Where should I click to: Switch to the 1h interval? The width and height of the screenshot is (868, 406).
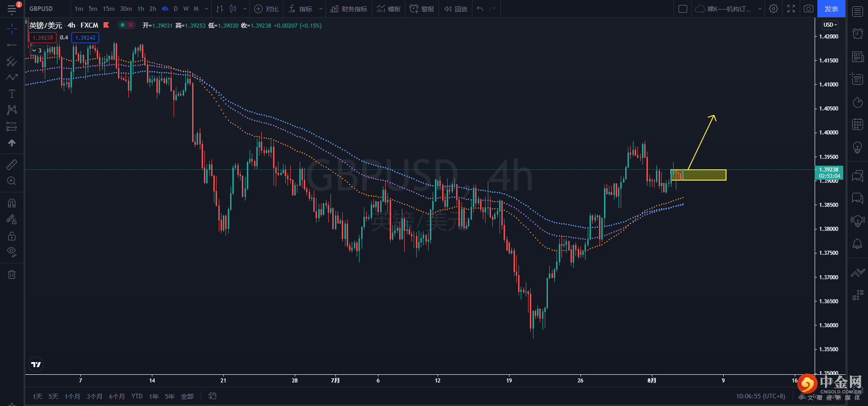141,9
